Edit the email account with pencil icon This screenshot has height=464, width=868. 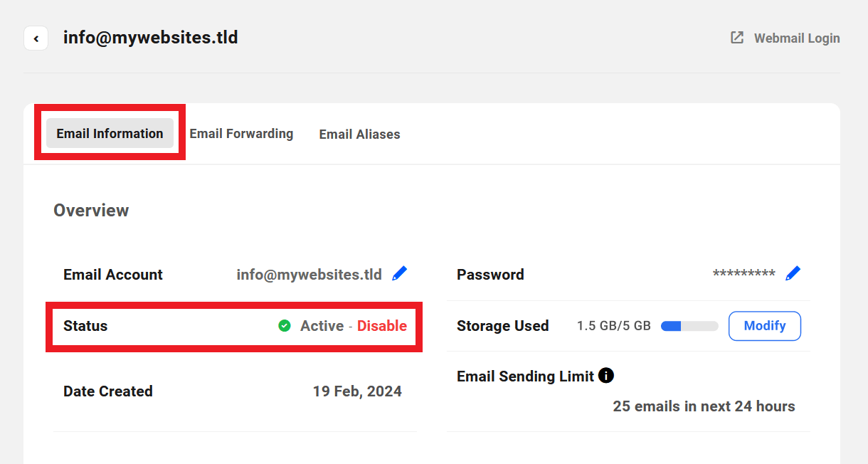400,273
